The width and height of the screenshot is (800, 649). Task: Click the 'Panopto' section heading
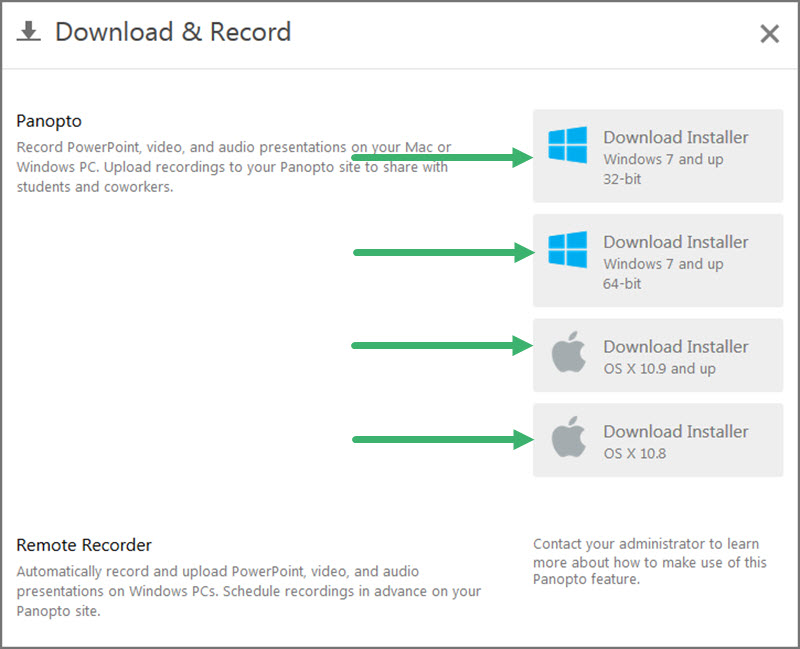point(49,121)
